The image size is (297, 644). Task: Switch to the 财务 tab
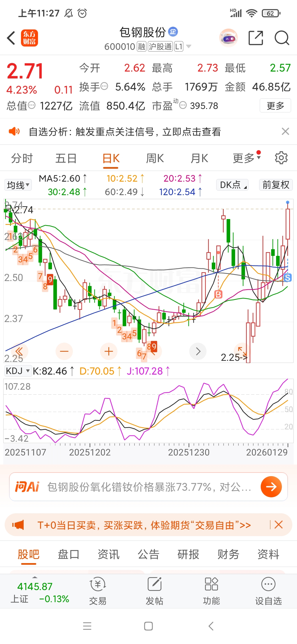(228, 554)
